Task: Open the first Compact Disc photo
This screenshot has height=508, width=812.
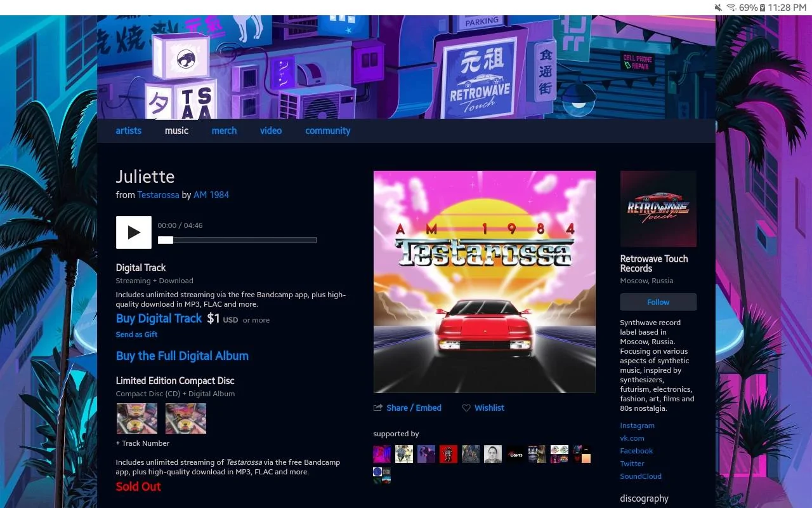Action: (137, 418)
